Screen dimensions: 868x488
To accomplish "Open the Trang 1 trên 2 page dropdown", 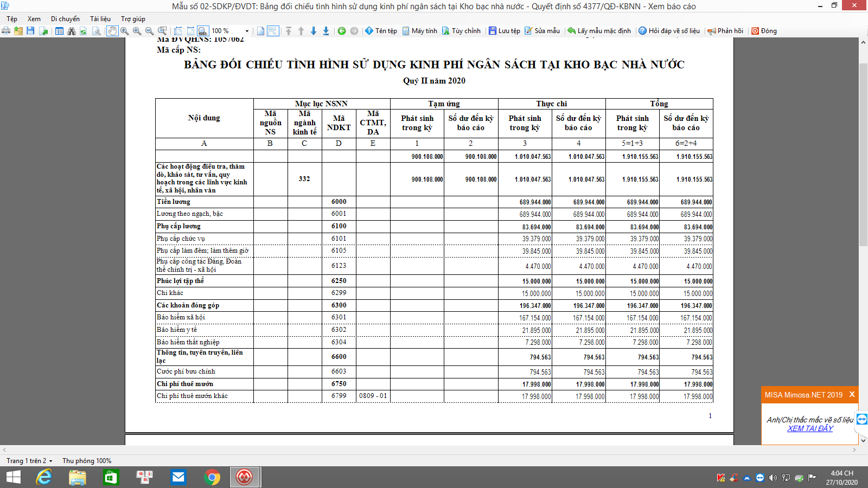I will (x=30, y=461).
